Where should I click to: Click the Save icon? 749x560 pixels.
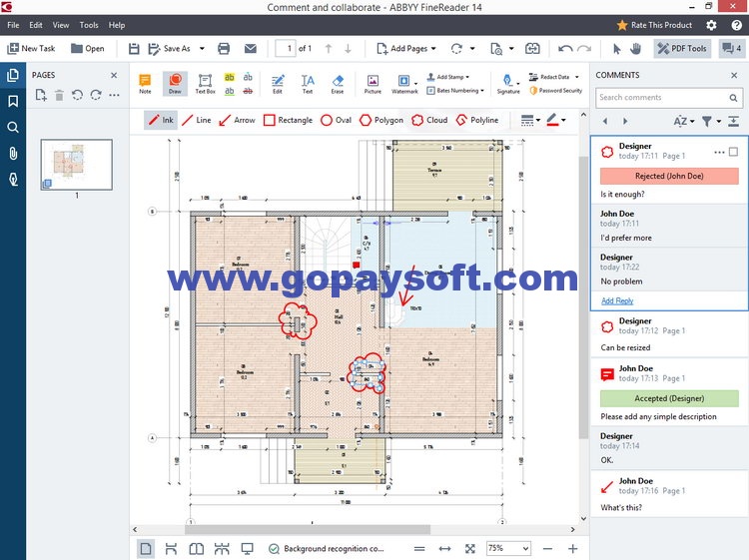134,49
